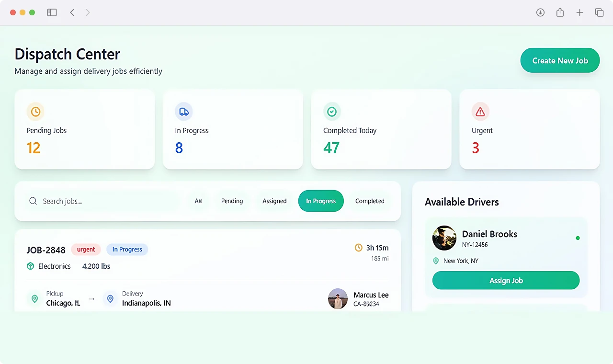Go forward with the browser forward arrow

pyautogui.click(x=88, y=12)
